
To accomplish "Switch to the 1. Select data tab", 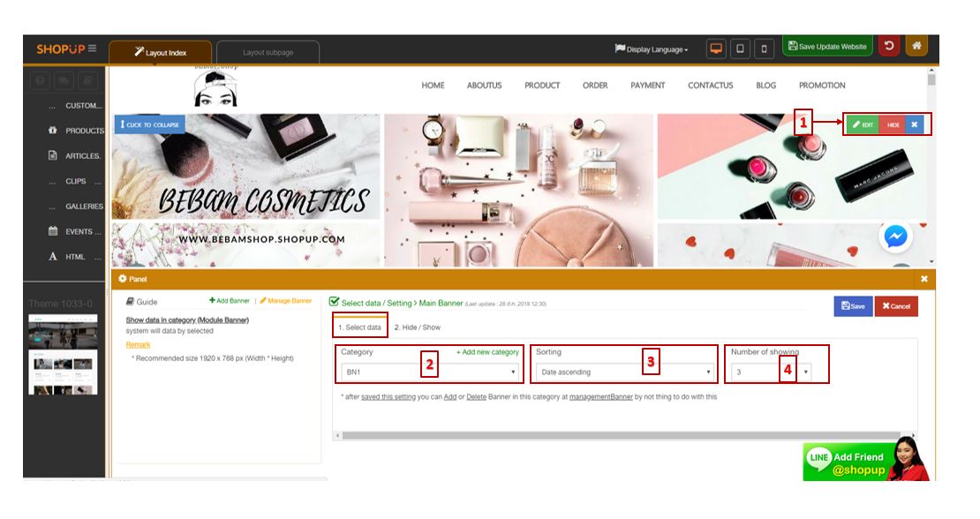I will click(x=359, y=327).
